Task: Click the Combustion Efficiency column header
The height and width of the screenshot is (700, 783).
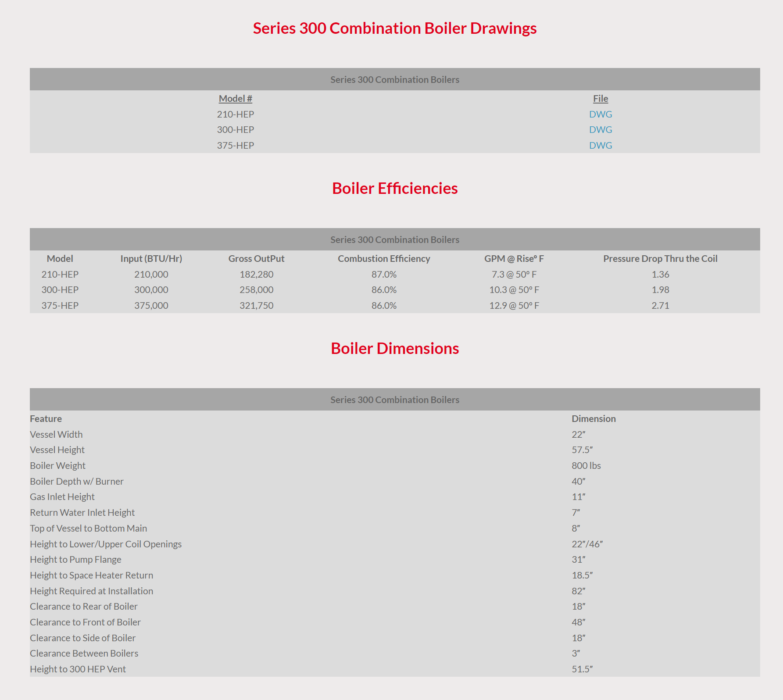Action: coord(384,259)
